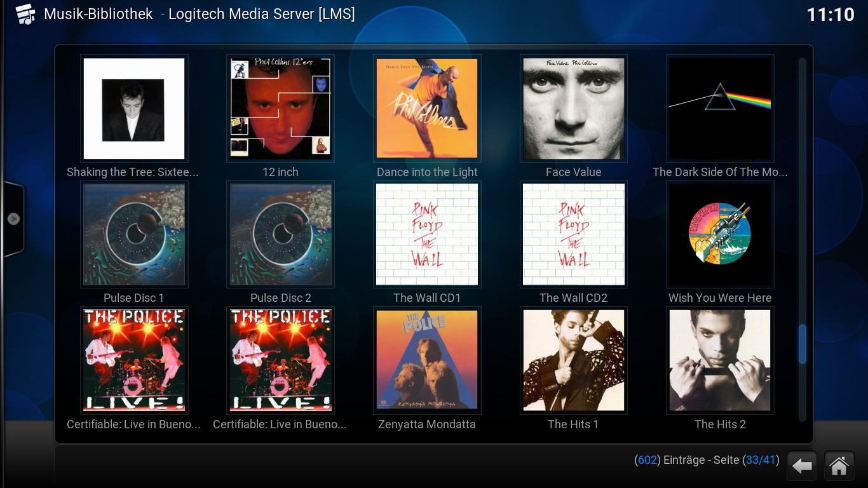Viewport: 868px width, 488px height.
Task: Click the 'Musik-Bibliothek' header title
Action: 98,14
